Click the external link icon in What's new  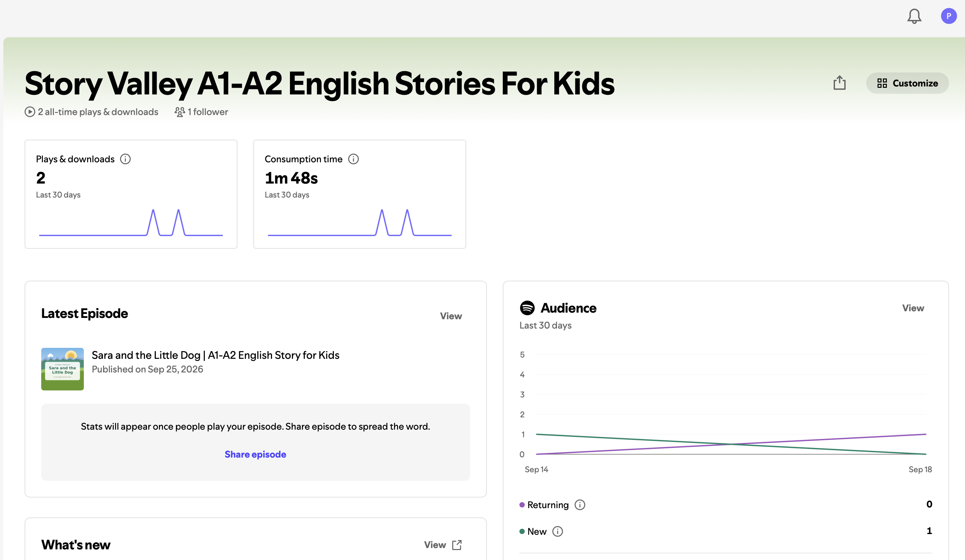(x=457, y=545)
